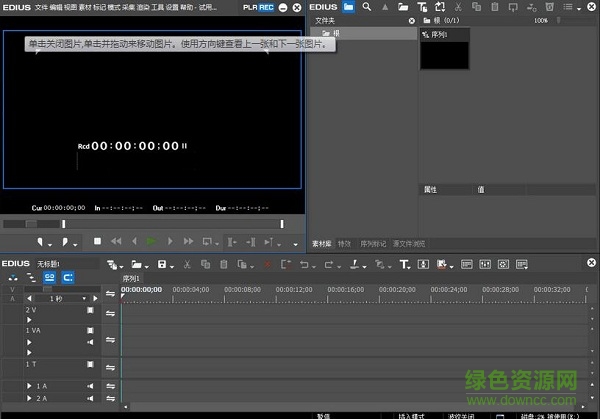The height and width of the screenshot is (419, 600).
Task: Click the undo arrow in timeline toolbar
Action: point(304,264)
